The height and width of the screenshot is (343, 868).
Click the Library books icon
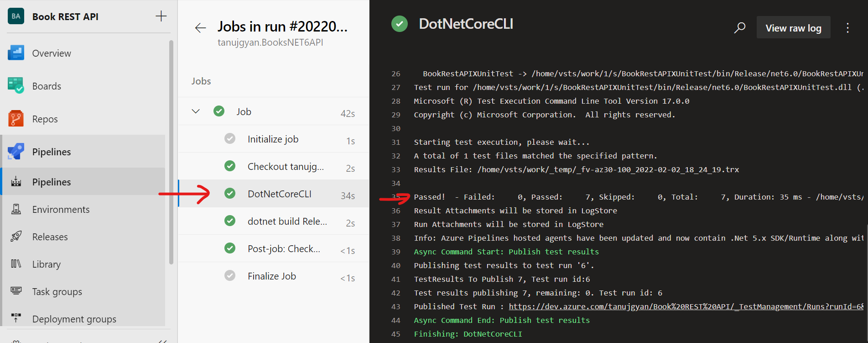coord(16,264)
